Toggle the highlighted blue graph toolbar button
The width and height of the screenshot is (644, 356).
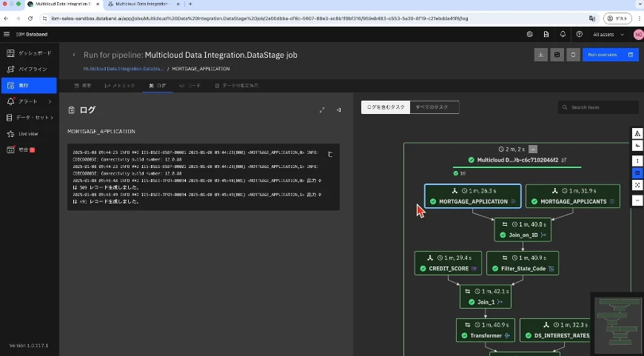click(637, 173)
